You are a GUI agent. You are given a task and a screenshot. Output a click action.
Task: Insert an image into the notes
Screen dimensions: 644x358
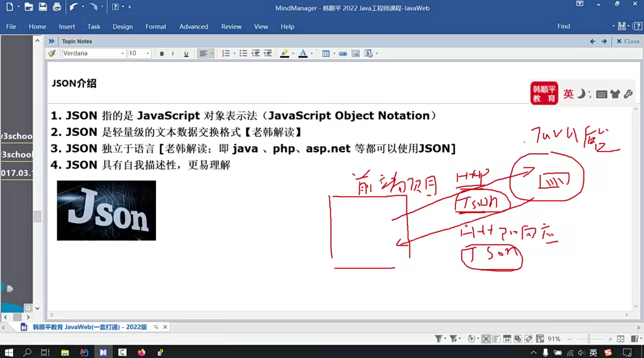click(x=356, y=53)
